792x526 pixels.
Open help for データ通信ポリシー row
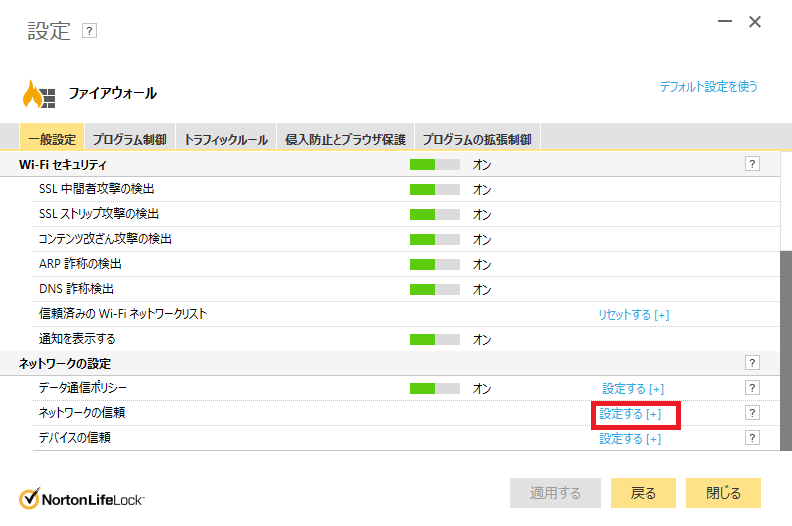752,388
